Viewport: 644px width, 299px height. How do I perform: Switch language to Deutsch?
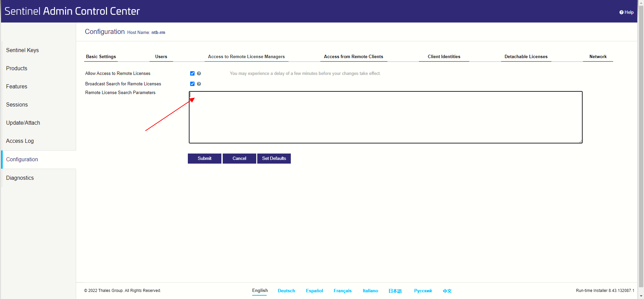point(286,291)
